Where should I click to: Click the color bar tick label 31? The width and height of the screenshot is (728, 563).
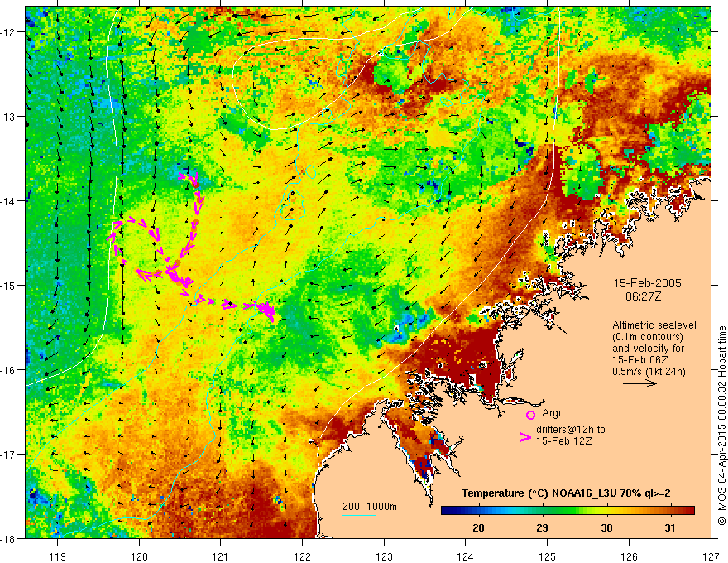pyautogui.click(x=669, y=528)
